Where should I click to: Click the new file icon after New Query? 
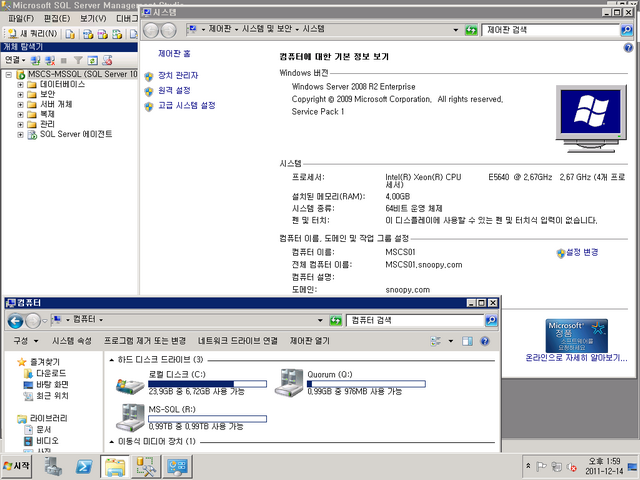[x=70, y=34]
